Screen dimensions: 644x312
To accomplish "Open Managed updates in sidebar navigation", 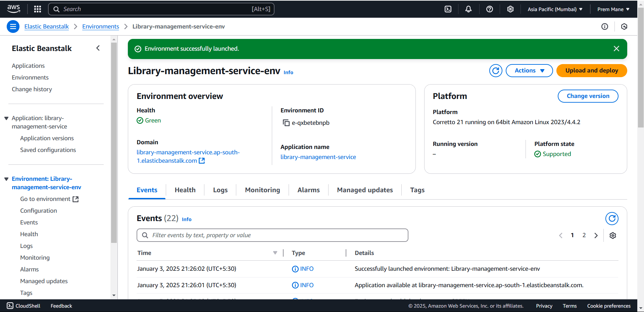I will pos(44,281).
